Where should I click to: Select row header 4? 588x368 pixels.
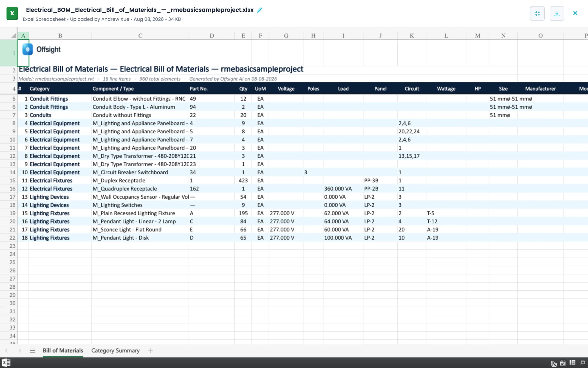(x=8, y=89)
